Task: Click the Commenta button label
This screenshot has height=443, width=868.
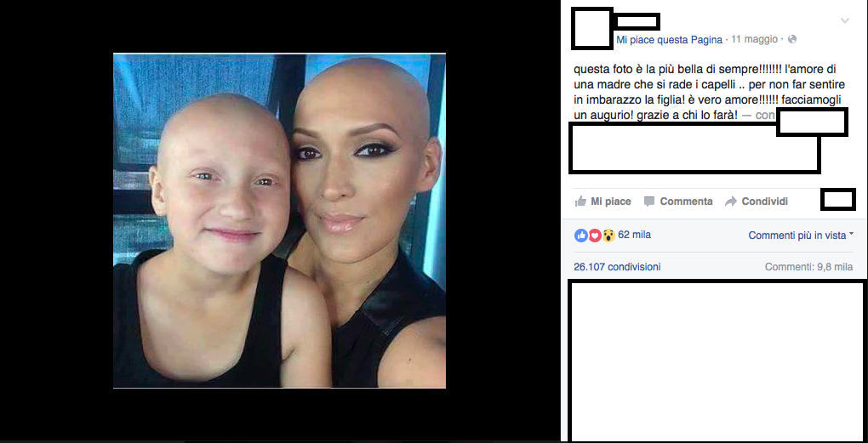Action: [x=686, y=202]
